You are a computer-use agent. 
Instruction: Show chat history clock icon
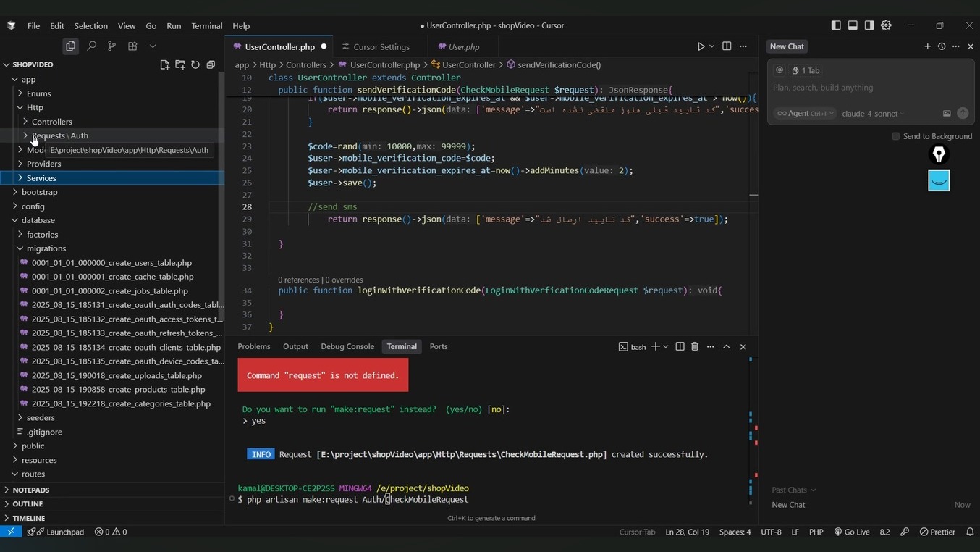(942, 46)
